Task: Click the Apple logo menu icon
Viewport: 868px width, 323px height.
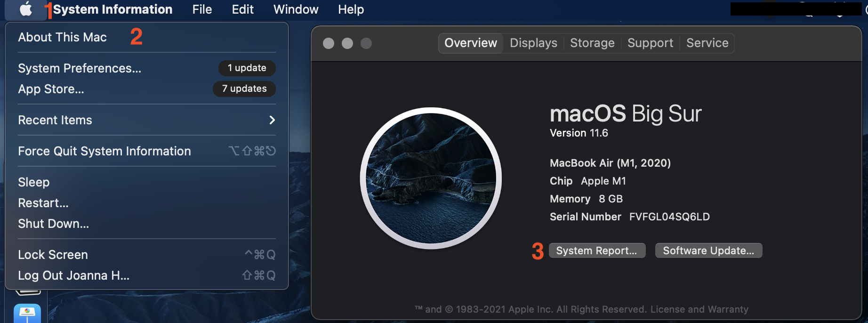Action: click(26, 9)
